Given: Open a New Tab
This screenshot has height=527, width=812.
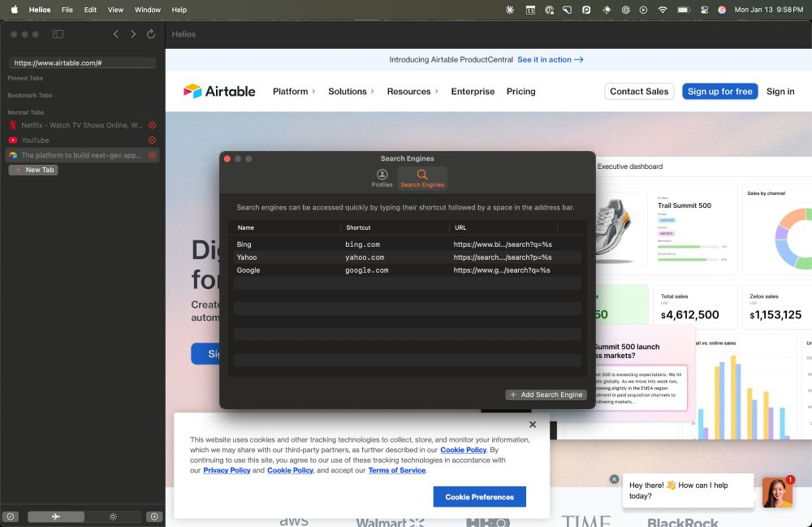Looking at the screenshot, I should click(x=33, y=170).
